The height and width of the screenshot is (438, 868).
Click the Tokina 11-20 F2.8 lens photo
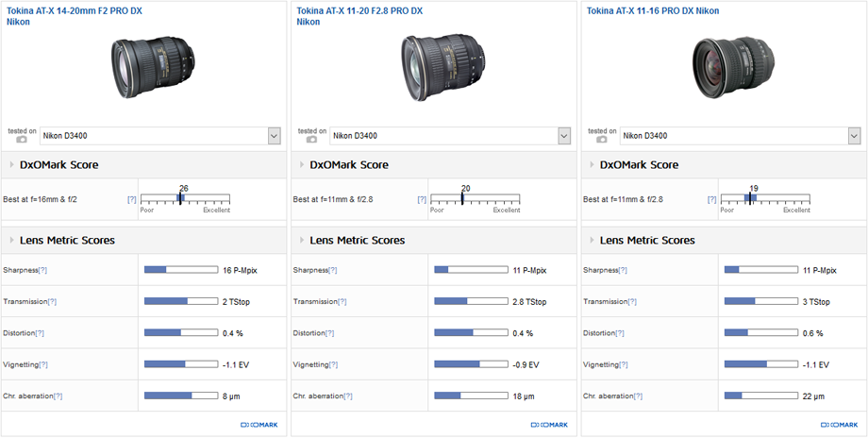click(443, 68)
